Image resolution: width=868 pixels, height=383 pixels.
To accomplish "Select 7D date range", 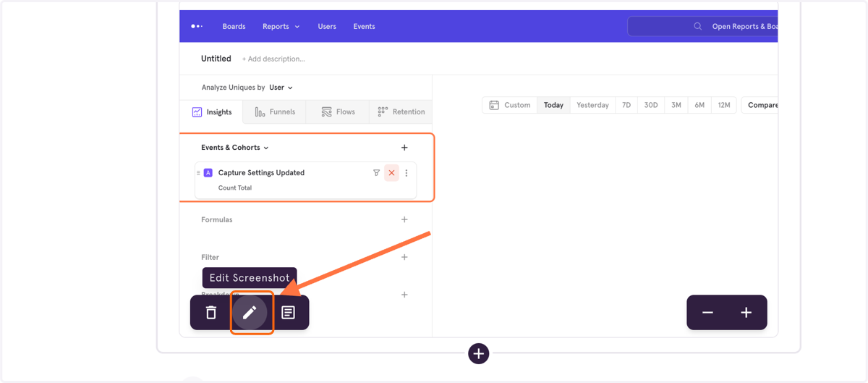I will tap(626, 105).
